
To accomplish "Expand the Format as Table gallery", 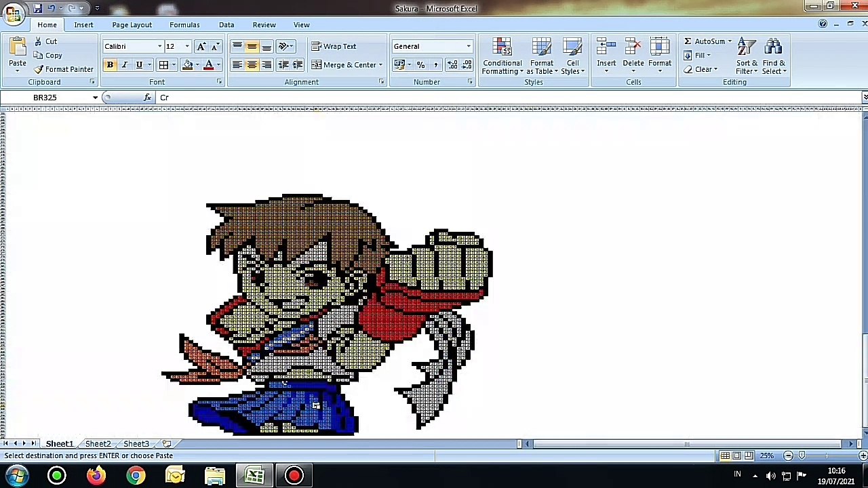I will [542, 56].
